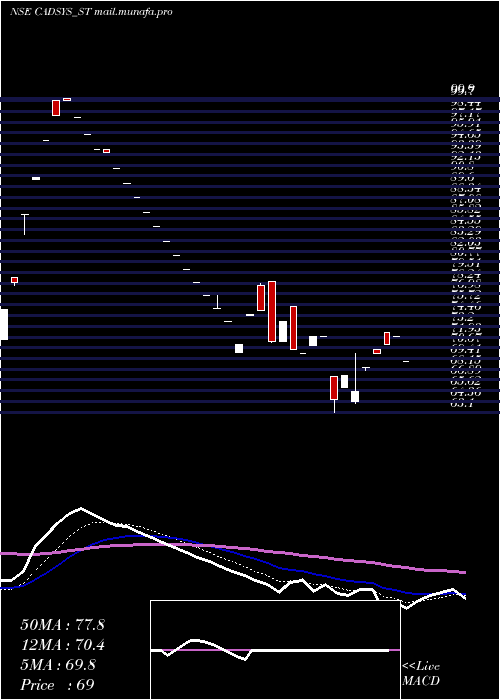
Task: Click the <<Live MACD label
Action: tap(421, 674)
